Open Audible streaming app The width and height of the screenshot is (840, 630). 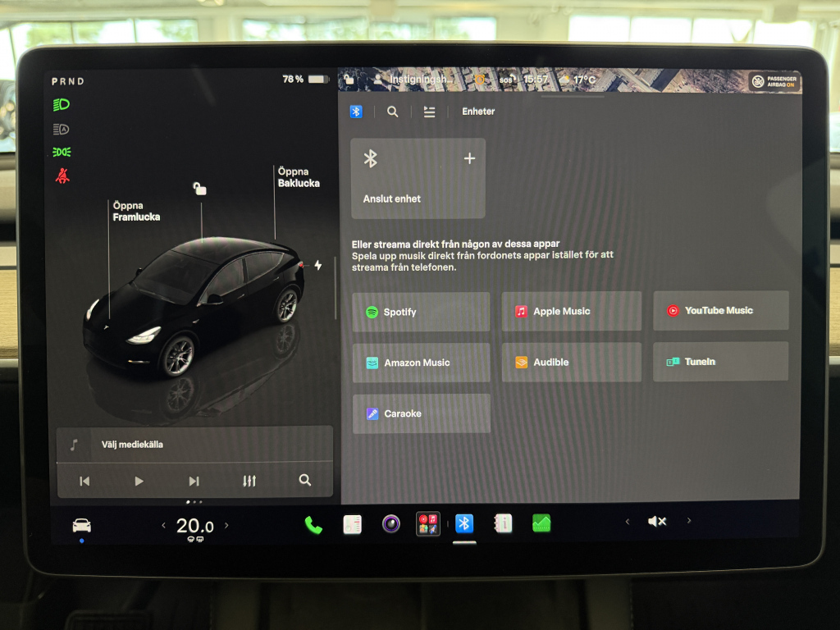coord(571,362)
